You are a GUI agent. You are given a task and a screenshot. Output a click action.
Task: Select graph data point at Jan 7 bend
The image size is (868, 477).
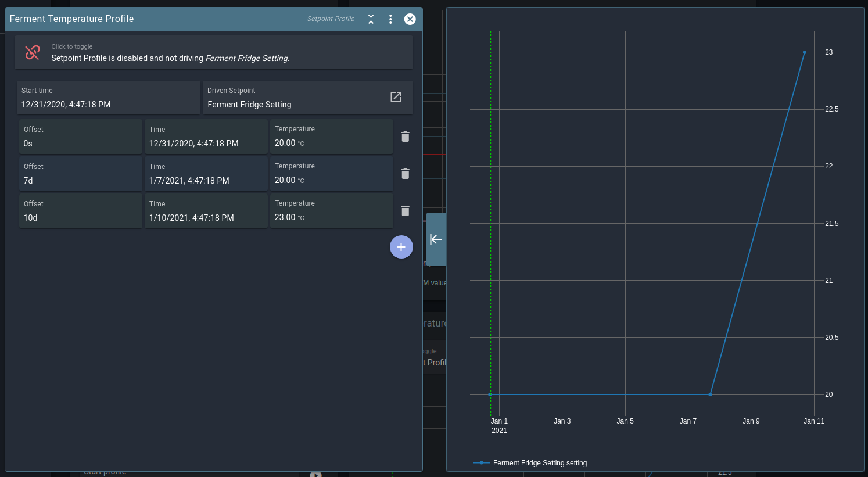710,394
